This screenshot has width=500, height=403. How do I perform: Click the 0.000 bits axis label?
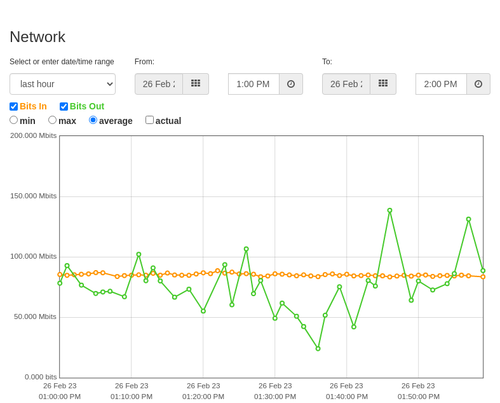pyautogui.click(x=41, y=377)
